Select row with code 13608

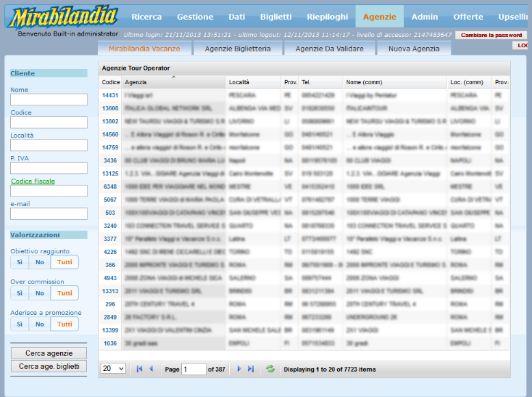point(304,108)
